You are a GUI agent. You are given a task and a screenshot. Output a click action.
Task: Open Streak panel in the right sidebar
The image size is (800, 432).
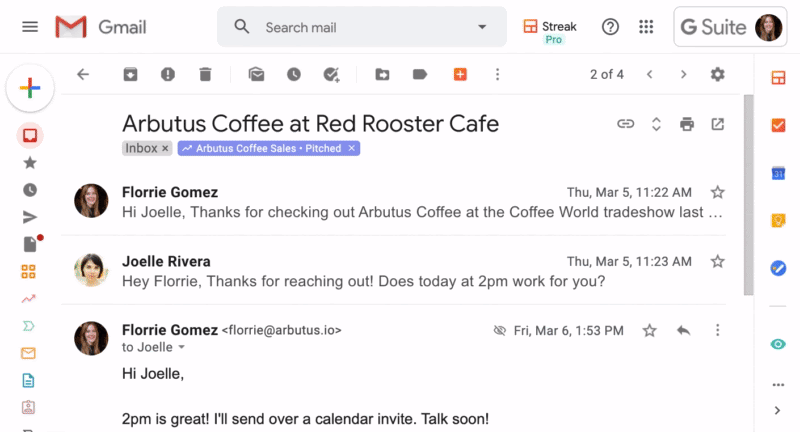coord(778,78)
